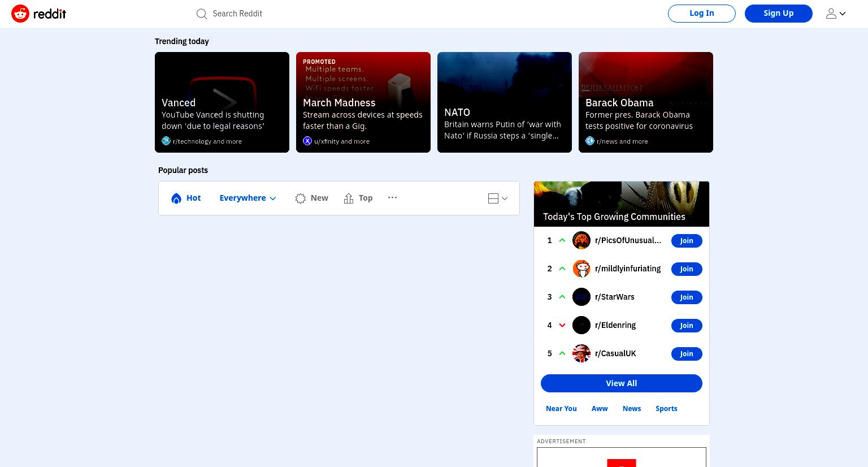This screenshot has height=467, width=868.
Task: Open r/mildlyinfuriating community link
Action: (628, 269)
